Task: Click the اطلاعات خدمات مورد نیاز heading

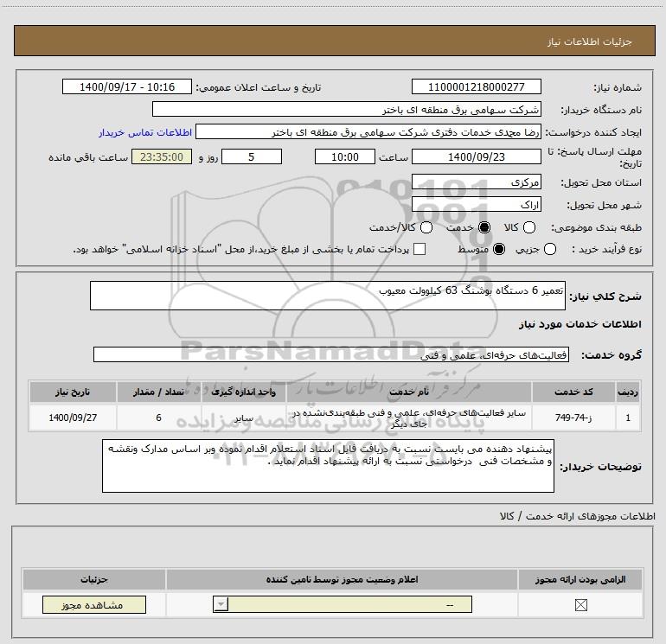Action: tap(580, 324)
